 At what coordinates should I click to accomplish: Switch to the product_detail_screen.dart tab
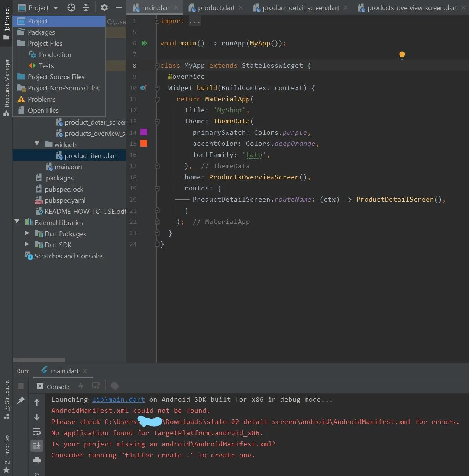(300, 7)
